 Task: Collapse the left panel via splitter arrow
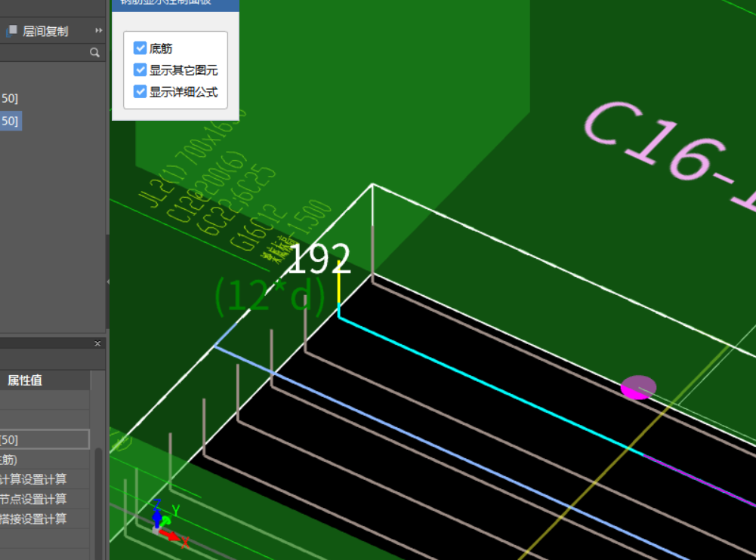click(107, 282)
